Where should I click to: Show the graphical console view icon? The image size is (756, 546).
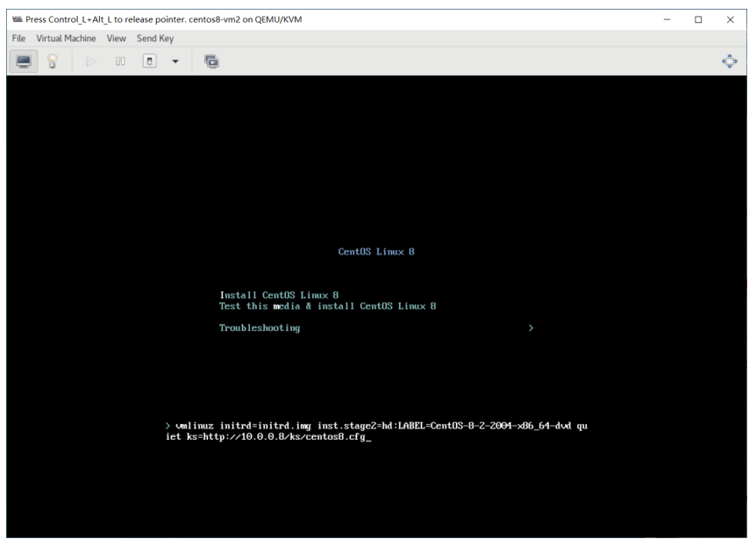pyautogui.click(x=23, y=61)
